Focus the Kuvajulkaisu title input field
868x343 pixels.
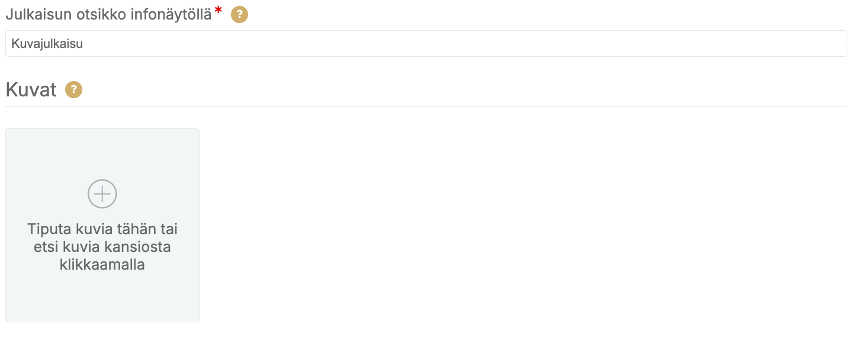tap(426, 44)
